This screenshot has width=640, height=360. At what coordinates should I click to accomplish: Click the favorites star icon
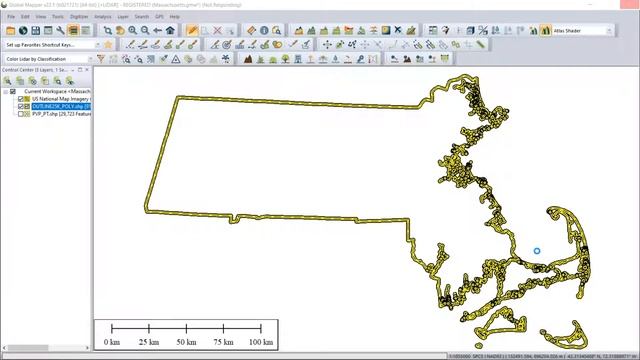click(x=108, y=44)
